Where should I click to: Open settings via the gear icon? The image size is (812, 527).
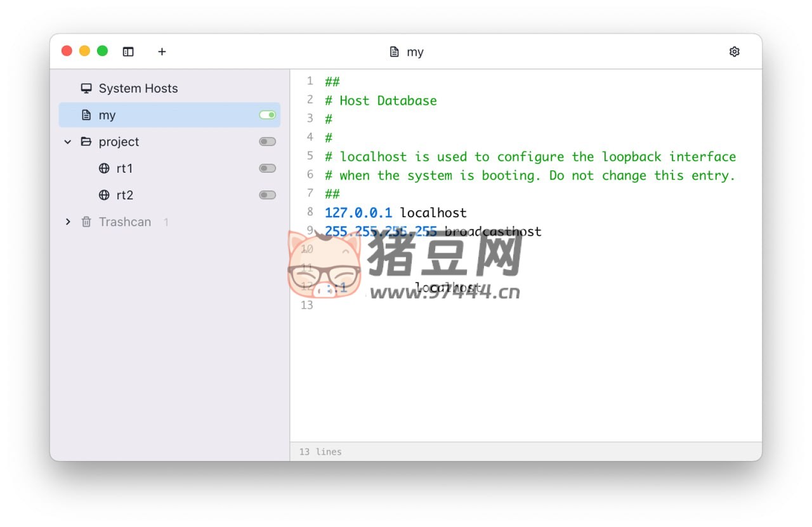(x=734, y=51)
